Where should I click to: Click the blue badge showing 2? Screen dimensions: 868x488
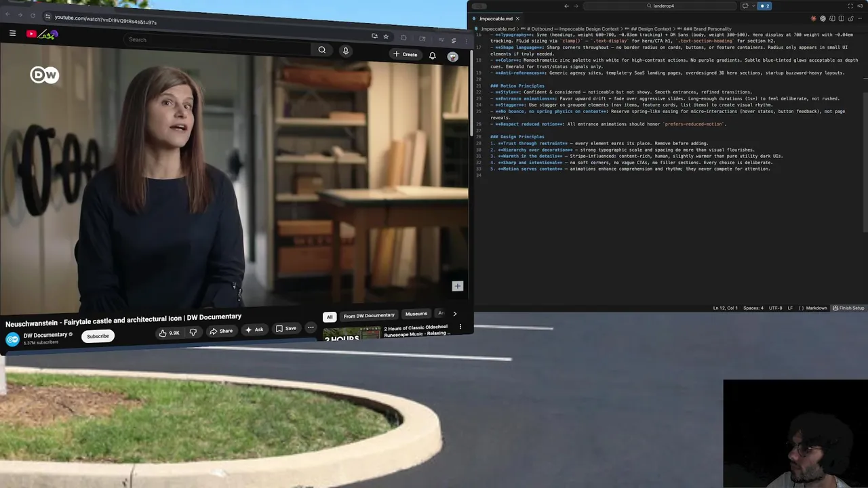pyautogui.click(x=764, y=6)
